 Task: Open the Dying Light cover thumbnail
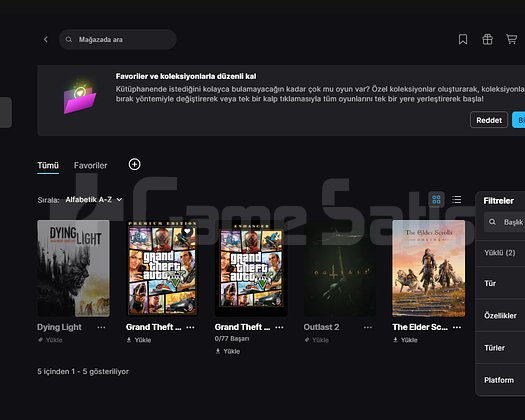pyautogui.click(x=73, y=268)
